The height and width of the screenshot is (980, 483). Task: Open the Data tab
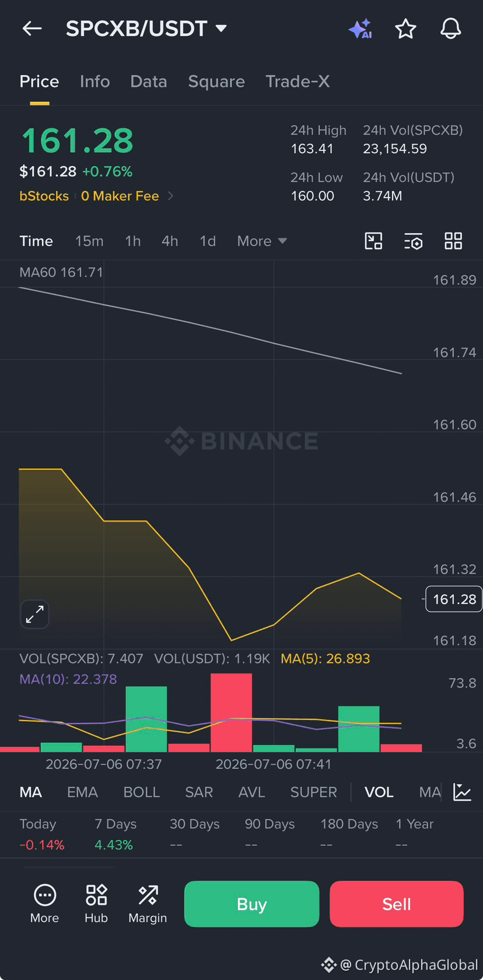[x=149, y=82]
